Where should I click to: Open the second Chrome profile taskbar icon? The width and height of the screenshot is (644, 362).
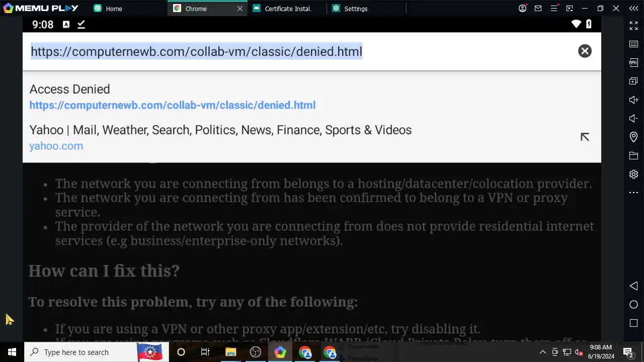pos(330,352)
